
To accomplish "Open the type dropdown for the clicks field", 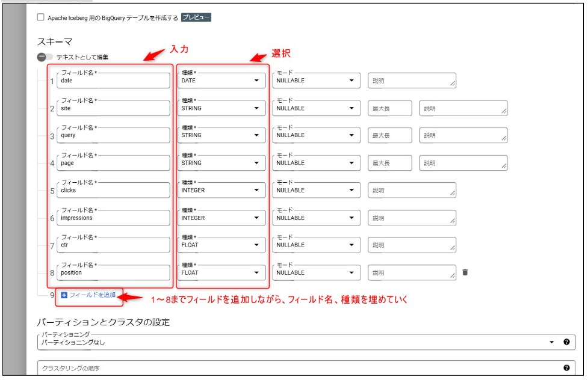I will (x=221, y=191).
